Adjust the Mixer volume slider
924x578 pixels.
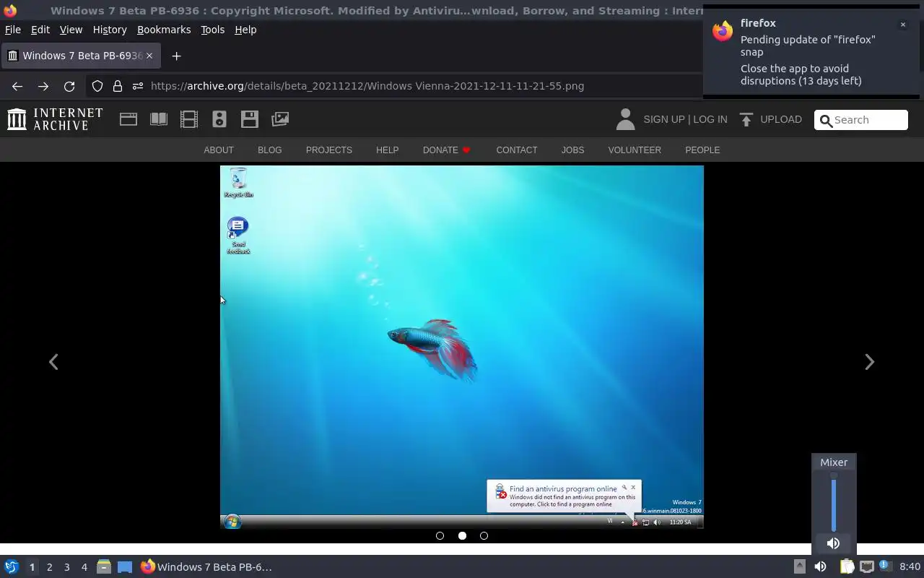(834, 502)
